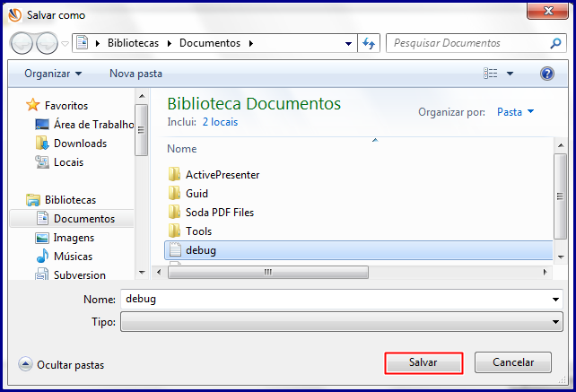
Task: Open the Nome field dropdown arrow
Action: [555, 300]
